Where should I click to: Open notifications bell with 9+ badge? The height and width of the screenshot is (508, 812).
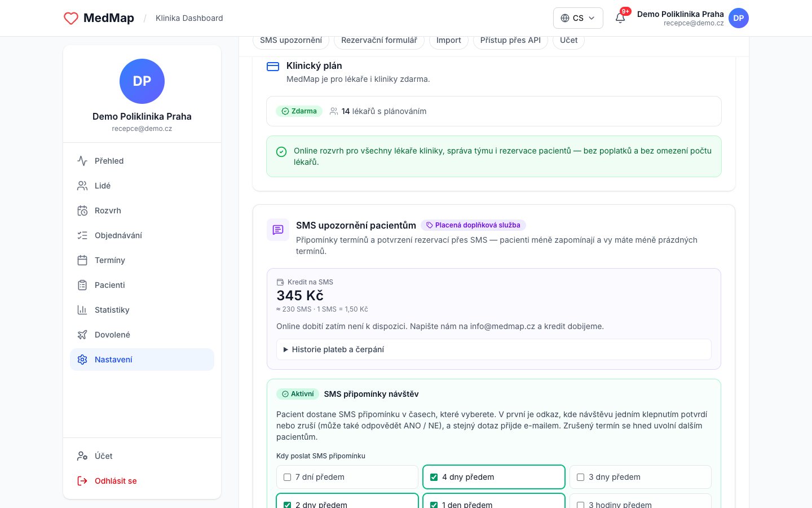click(x=620, y=17)
